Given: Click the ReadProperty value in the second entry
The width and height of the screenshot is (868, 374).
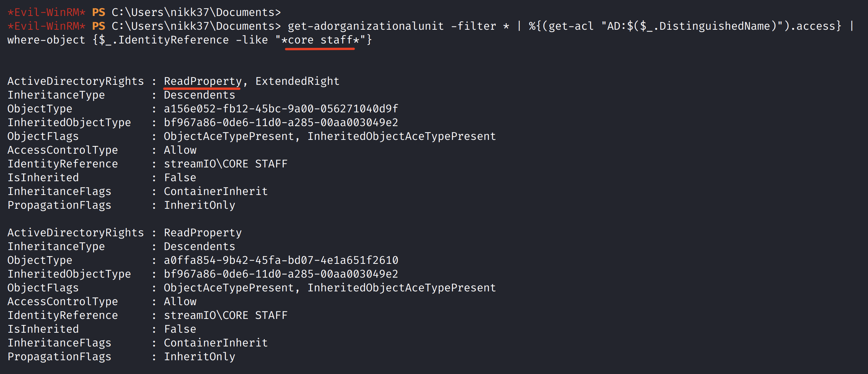Looking at the screenshot, I should 203,233.
